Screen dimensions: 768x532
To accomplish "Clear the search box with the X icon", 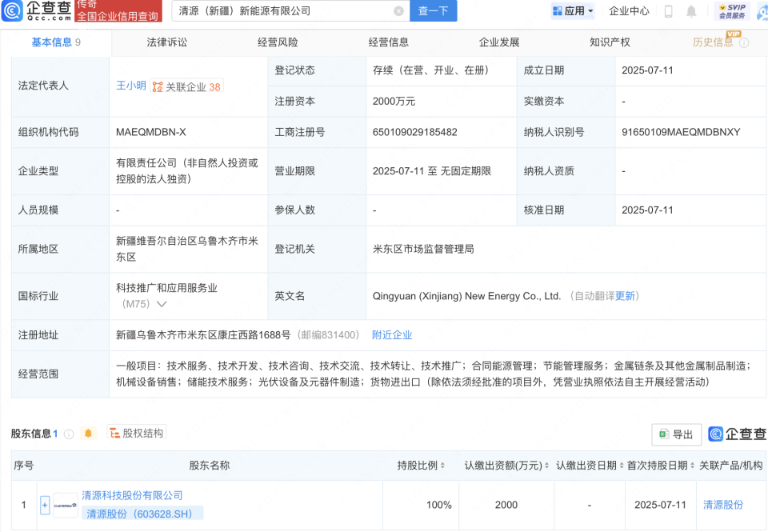I will (x=398, y=10).
